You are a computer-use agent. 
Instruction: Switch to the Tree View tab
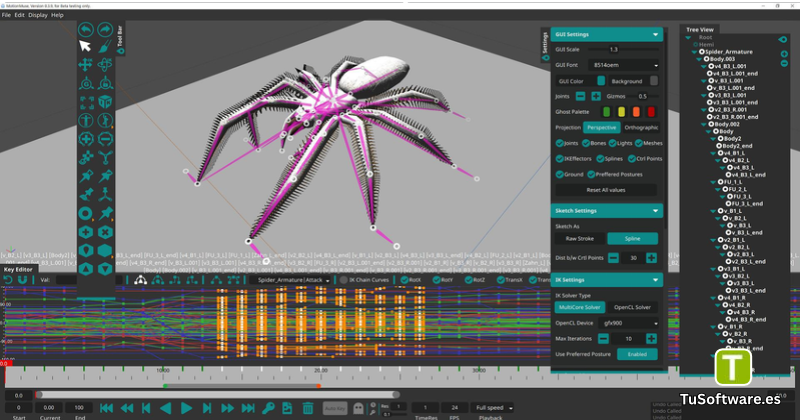[699, 30]
